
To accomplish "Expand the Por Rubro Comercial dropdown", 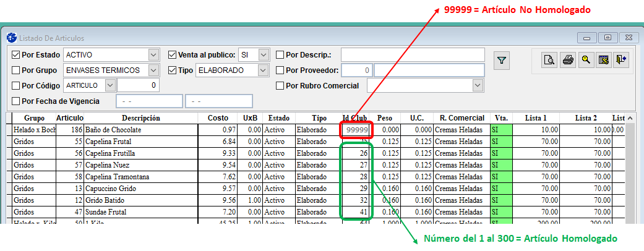I will point(477,85).
